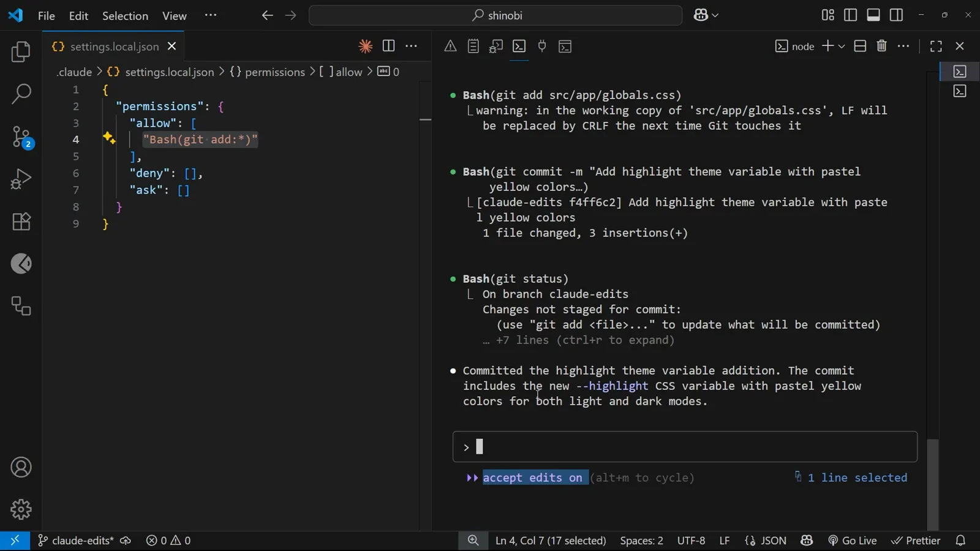This screenshot has width=980, height=551.
Task: Start Go Live server from status bar
Action: (853, 541)
